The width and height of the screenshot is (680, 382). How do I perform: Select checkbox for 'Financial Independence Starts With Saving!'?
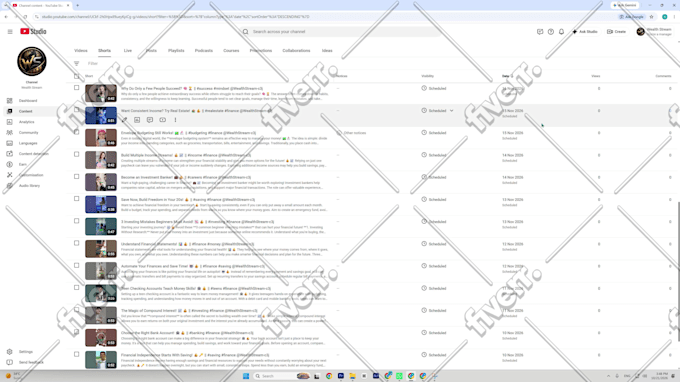(77, 354)
